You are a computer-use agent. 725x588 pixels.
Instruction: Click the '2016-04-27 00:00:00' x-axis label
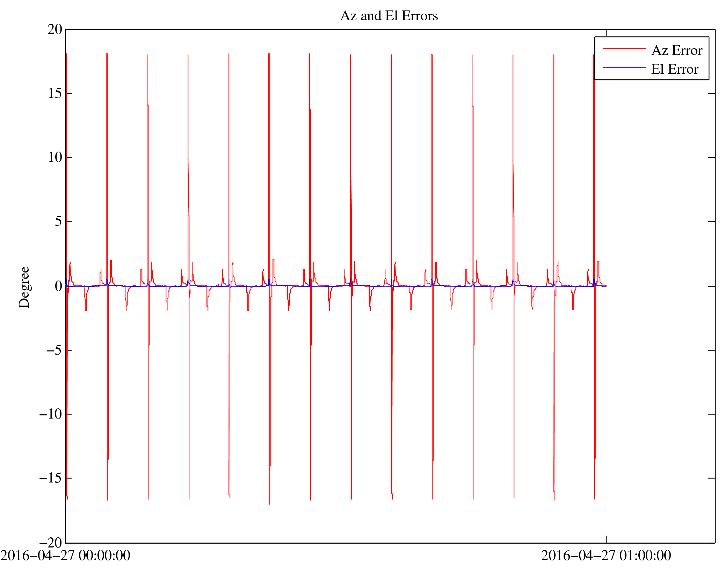65,556
